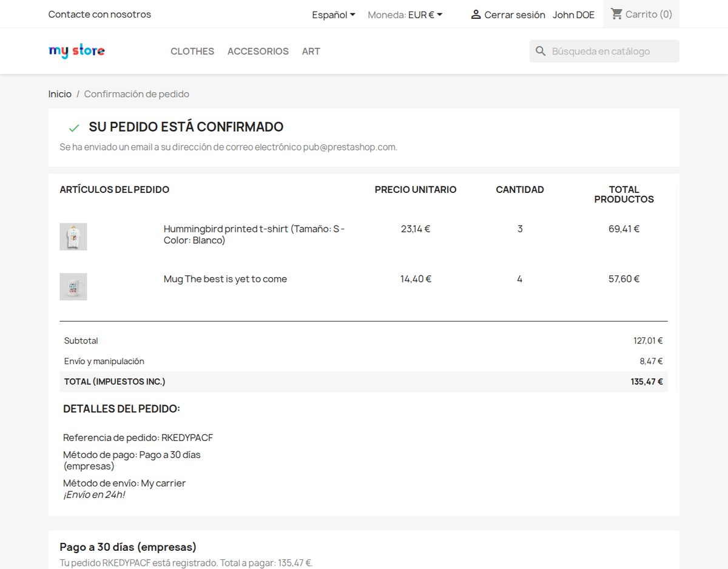Click Método de envío: My carrier
The image size is (728, 569).
pyautogui.click(x=124, y=483)
